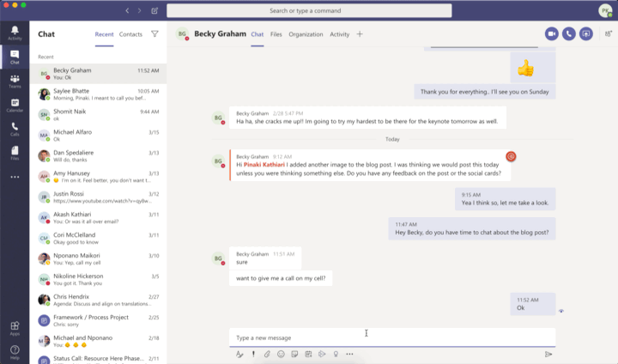Open the Stream icon in compose toolbar
Screen dimensions: 618x364
322,355
